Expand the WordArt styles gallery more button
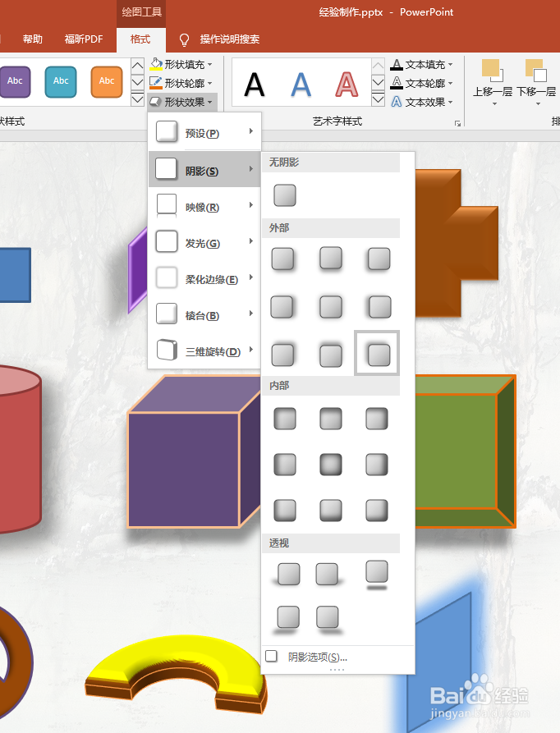Viewport: 560px width, 733px height. (379, 99)
